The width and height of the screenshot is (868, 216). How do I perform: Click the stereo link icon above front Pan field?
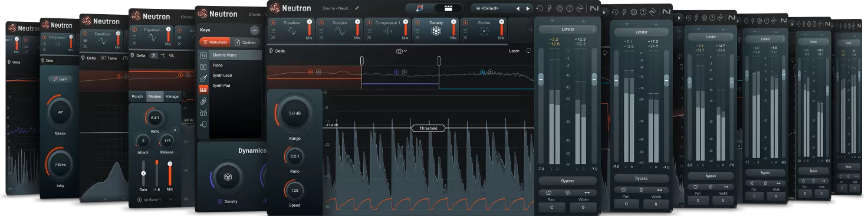pos(548,192)
